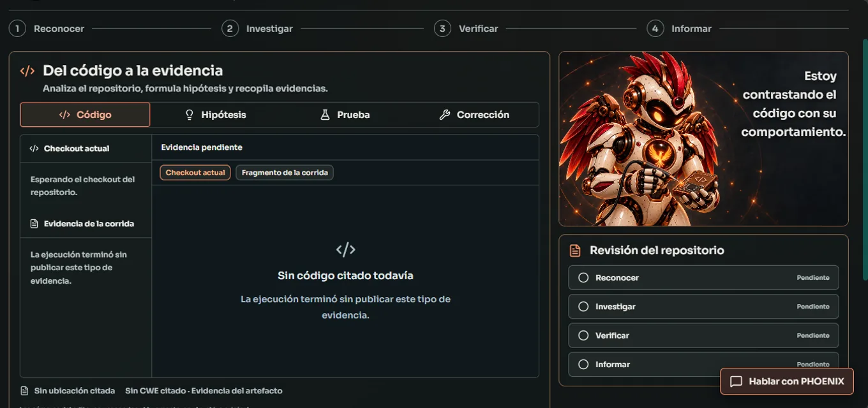Switch to the Prueba tab
The width and height of the screenshot is (868, 408).
pyautogui.click(x=345, y=115)
